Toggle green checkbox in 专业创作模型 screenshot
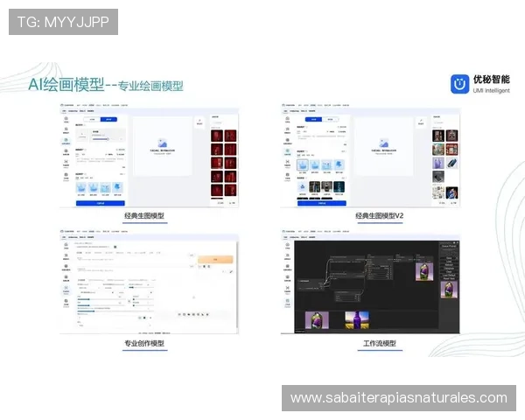 pos(115,247)
